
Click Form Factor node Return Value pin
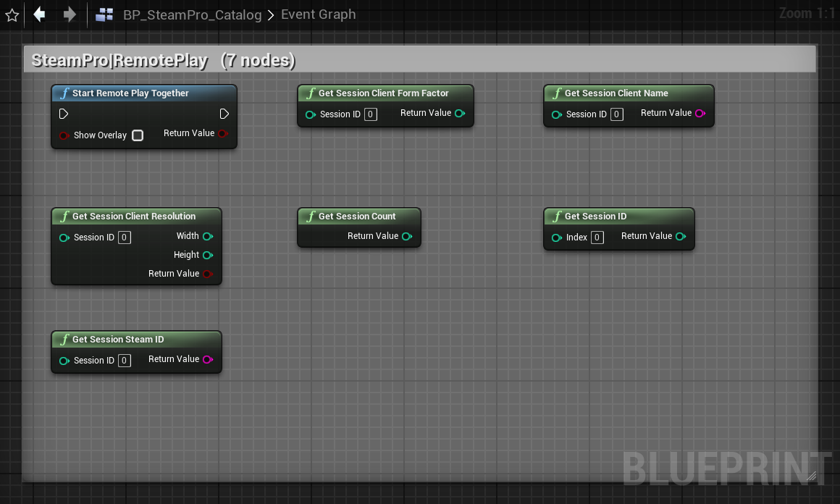(460, 113)
